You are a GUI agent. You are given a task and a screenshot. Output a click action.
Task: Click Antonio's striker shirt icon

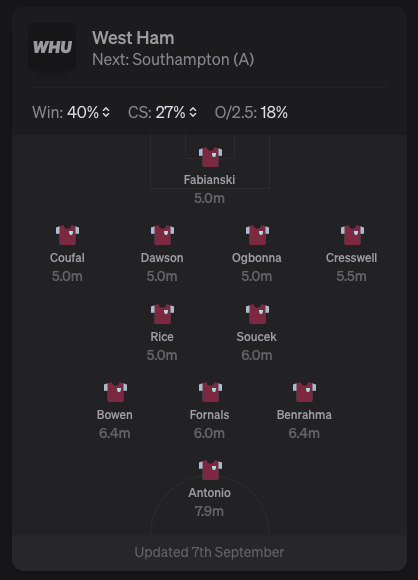pyautogui.click(x=210, y=470)
